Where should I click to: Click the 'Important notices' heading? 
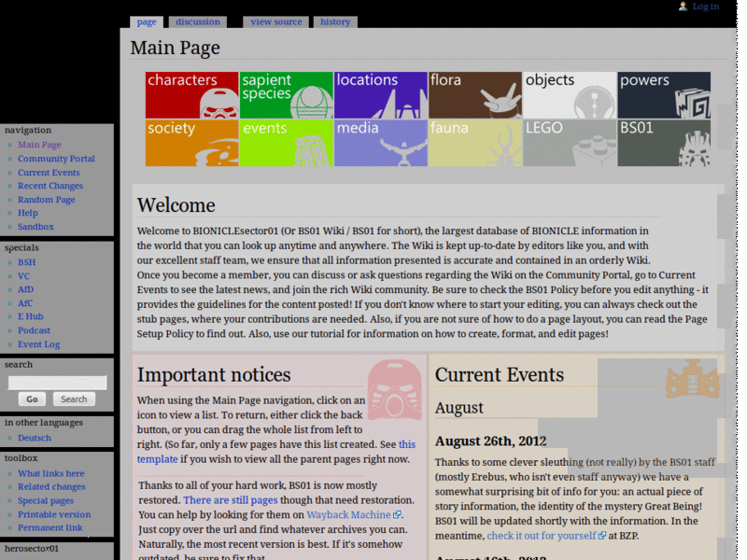pos(214,375)
